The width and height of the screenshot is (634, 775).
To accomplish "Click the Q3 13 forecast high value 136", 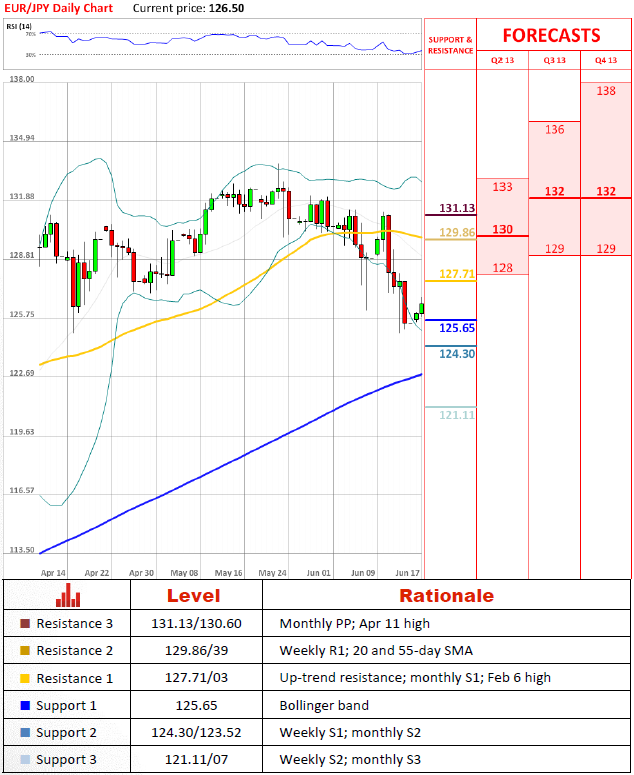I will [554, 129].
